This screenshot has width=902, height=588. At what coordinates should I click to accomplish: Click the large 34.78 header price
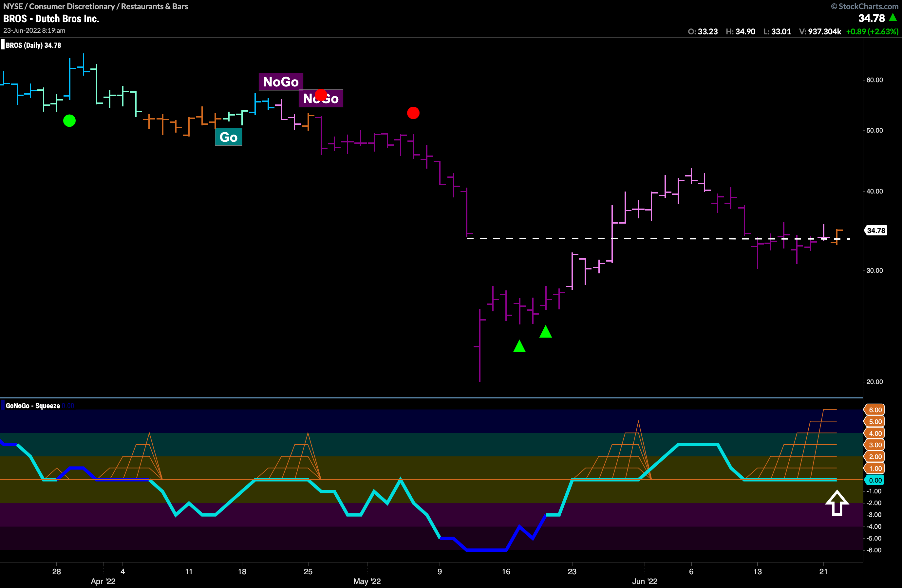coord(871,18)
